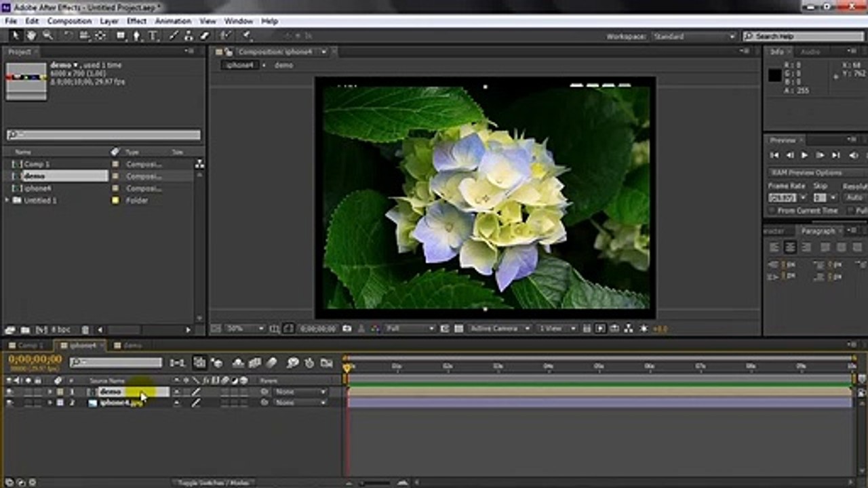Viewport: 868px width, 488px height.
Task: Open Parent dropdown for iphone4.jpg layer
Action: (300, 403)
